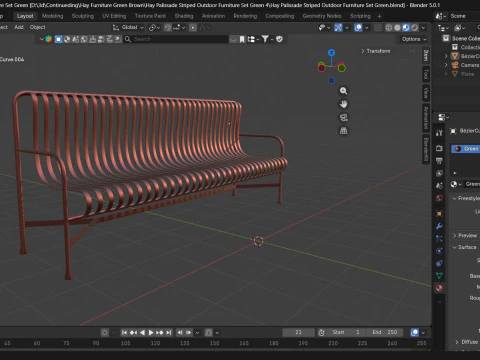Click the bookmark icon beside search field
Image resolution: width=480 pixels, height=360 pixels.
click(x=242, y=39)
